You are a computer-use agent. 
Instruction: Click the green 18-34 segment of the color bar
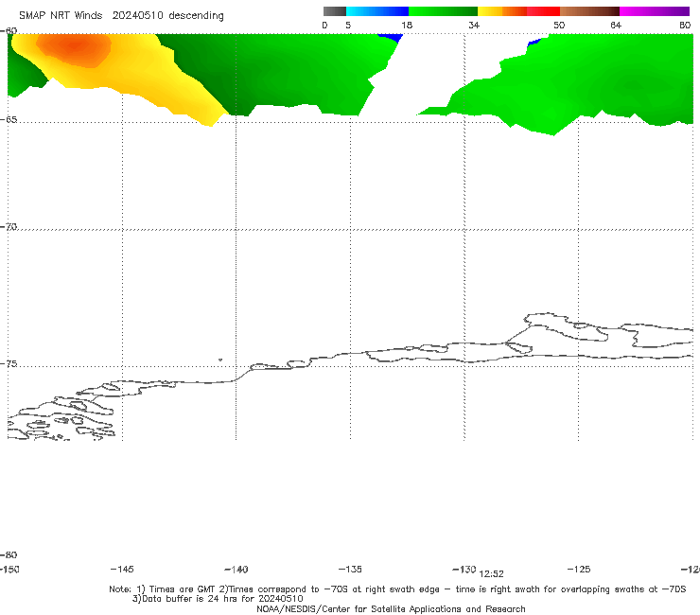click(443, 11)
